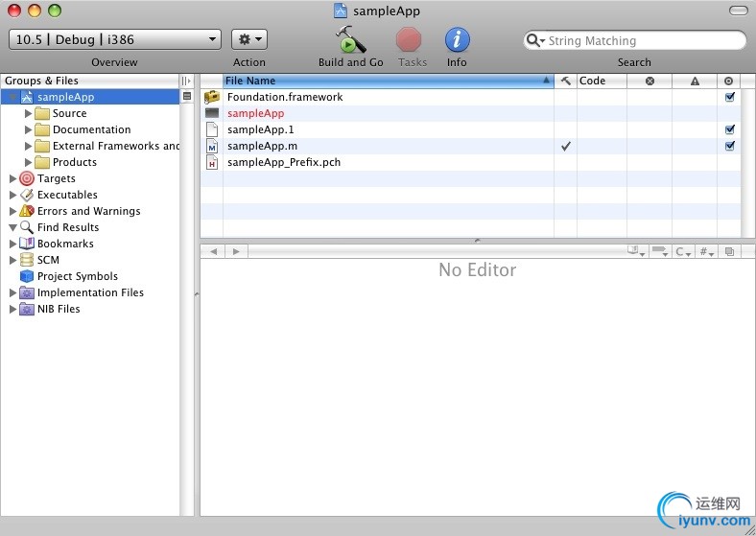
Task: Click the errors column header icon
Action: 650,81
